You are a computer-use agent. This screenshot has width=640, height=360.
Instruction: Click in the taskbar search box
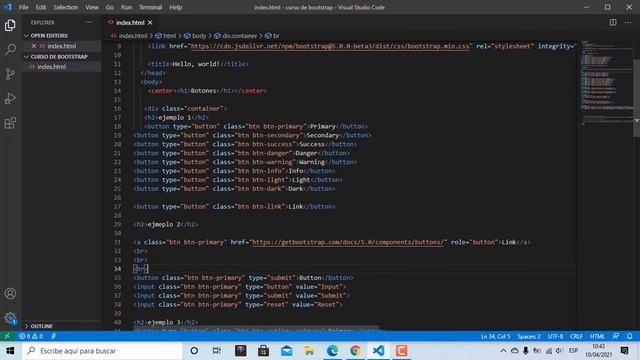tap(102, 351)
